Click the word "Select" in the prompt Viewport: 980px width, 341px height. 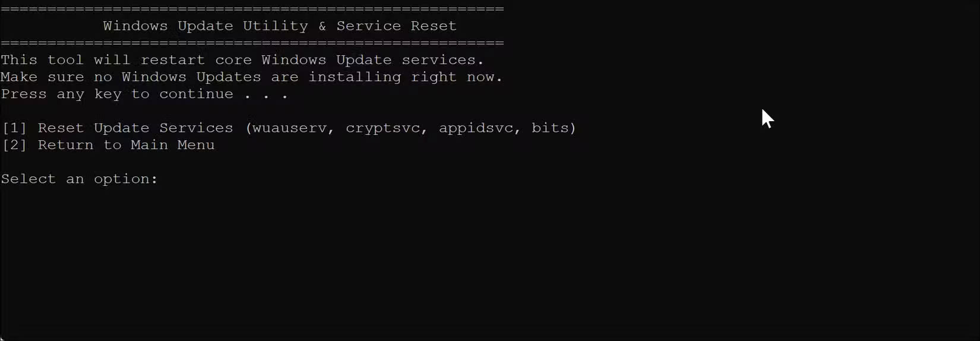pos(29,179)
